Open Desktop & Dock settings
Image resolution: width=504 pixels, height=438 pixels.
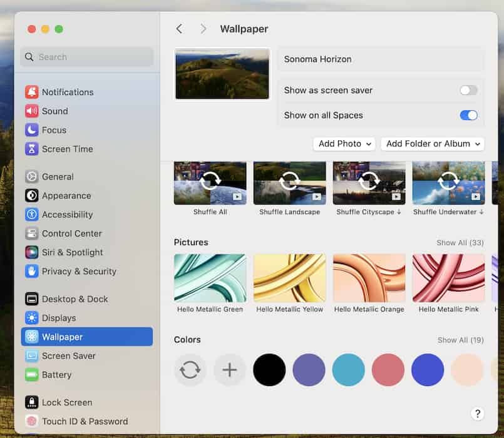75,299
